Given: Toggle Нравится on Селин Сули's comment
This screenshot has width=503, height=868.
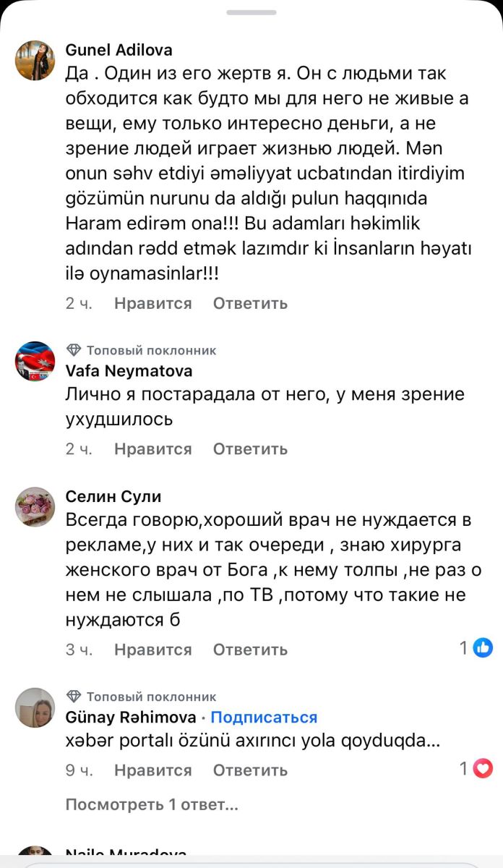Looking at the screenshot, I should [x=152, y=650].
